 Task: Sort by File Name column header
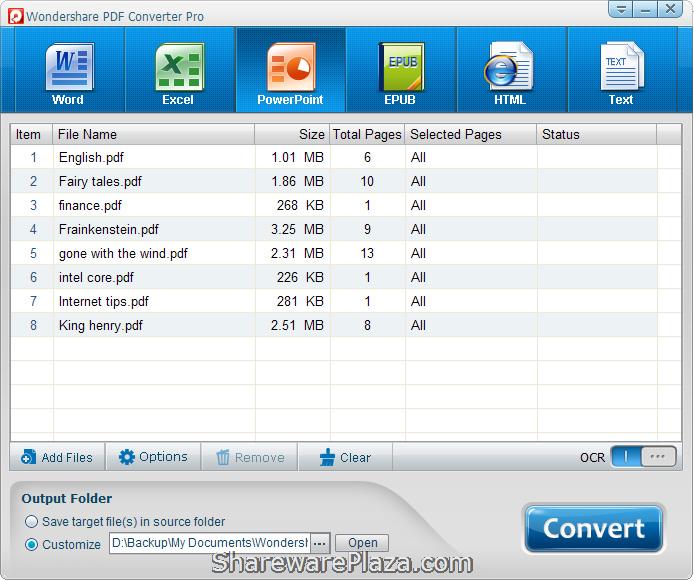point(154,135)
